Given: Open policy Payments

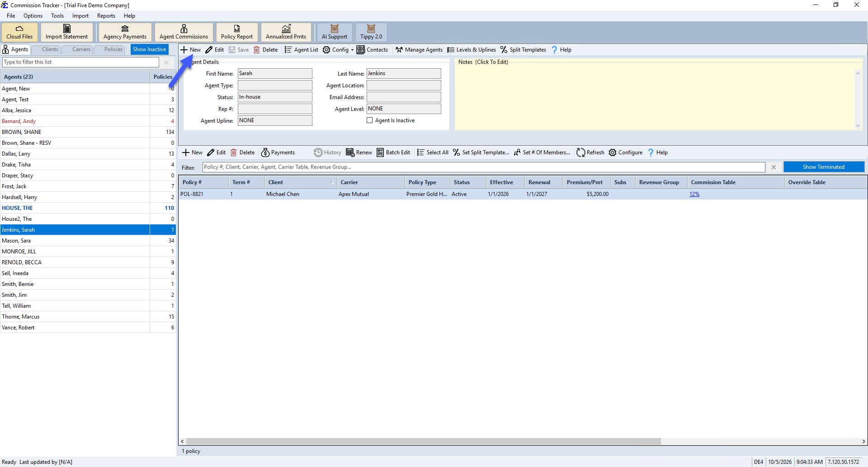Looking at the screenshot, I should tap(278, 152).
